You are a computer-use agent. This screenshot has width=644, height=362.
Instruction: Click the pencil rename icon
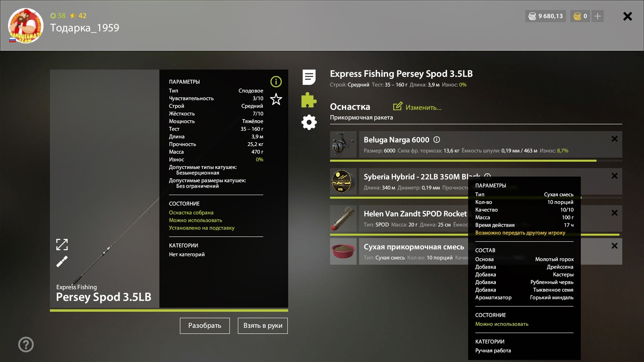pos(62,262)
